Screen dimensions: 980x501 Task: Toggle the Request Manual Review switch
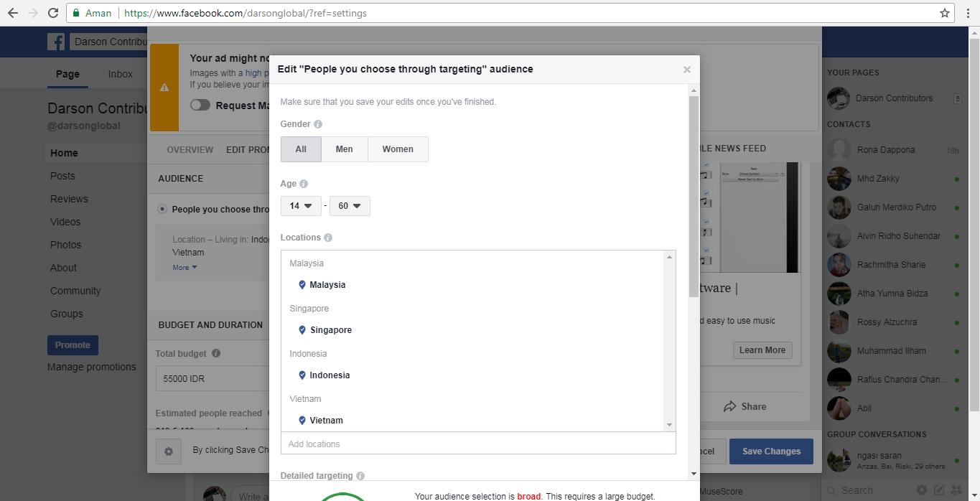click(x=200, y=106)
